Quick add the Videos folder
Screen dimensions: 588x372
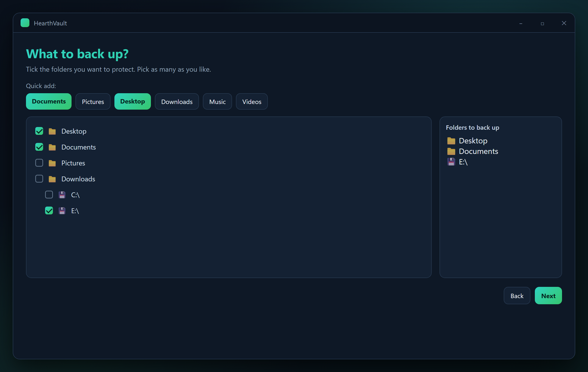tap(252, 102)
